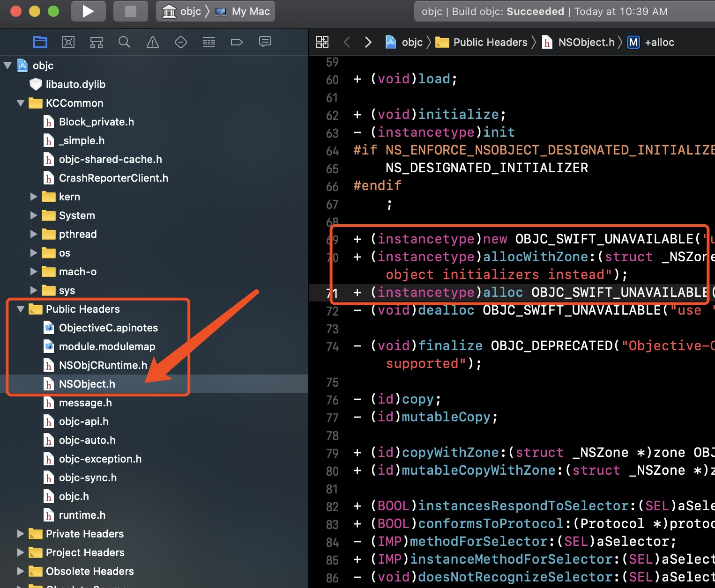This screenshot has height=588, width=715.
Task: Expand the sys folder
Action: (34, 290)
